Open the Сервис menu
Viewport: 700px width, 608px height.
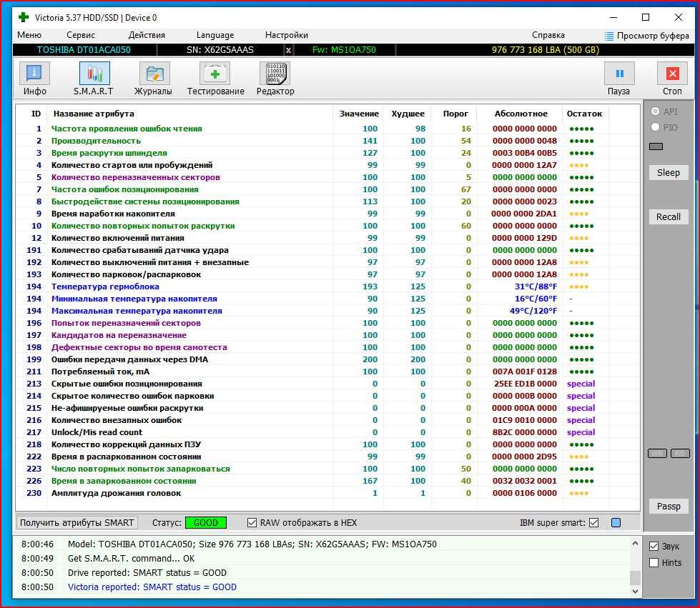[x=80, y=35]
